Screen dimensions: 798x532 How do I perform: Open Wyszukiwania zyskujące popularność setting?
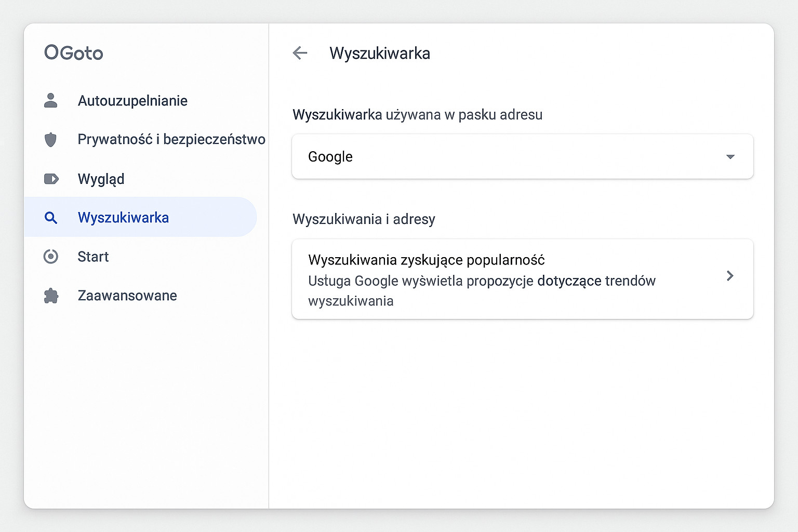(426, 260)
